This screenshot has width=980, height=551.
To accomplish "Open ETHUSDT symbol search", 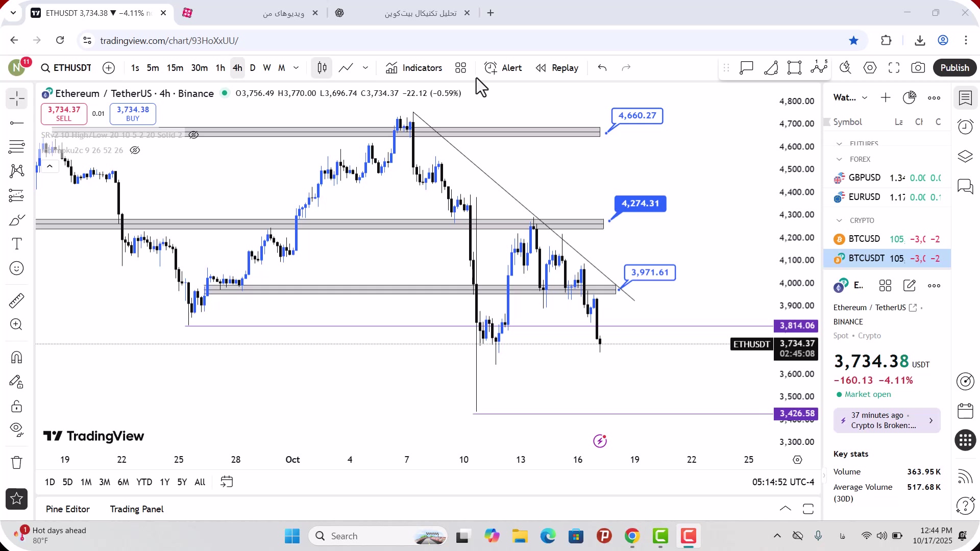I will click(x=66, y=68).
